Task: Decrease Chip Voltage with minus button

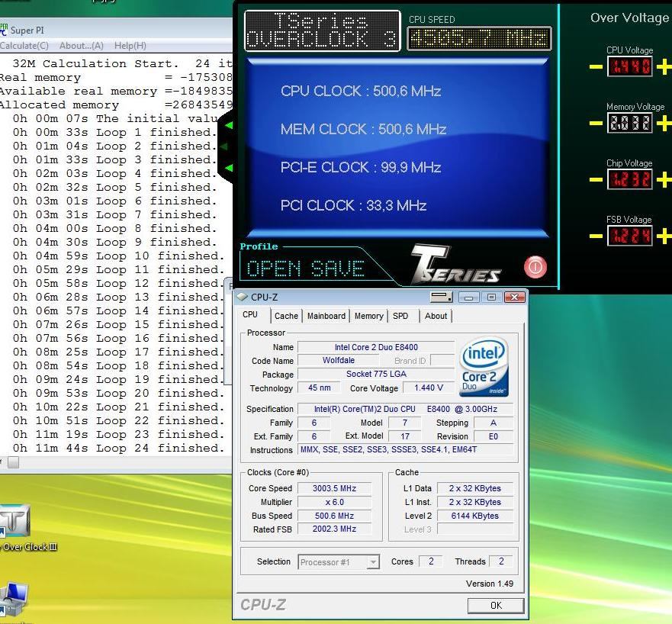Action: pos(596,179)
